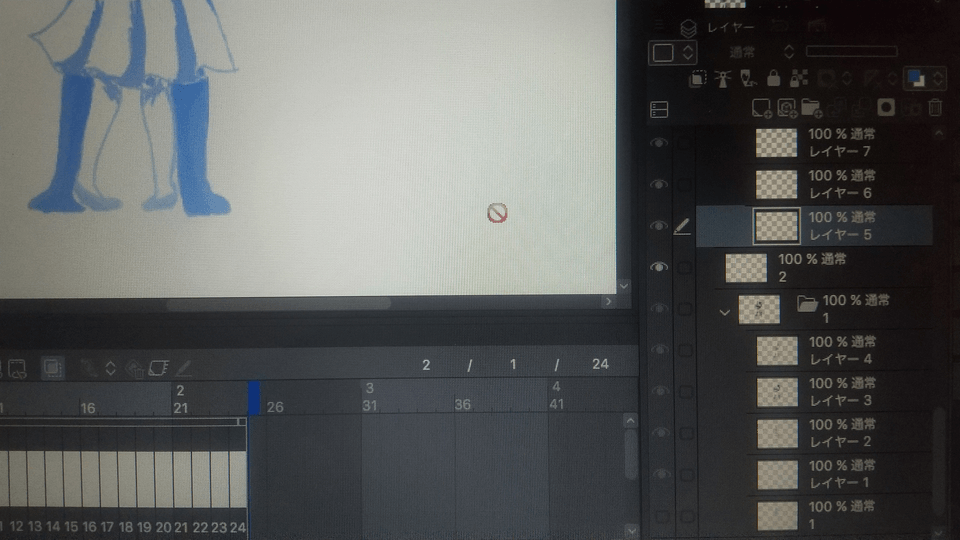Click the animation folder 2 thumbnail
This screenshot has width=960, height=540.
coord(746,268)
